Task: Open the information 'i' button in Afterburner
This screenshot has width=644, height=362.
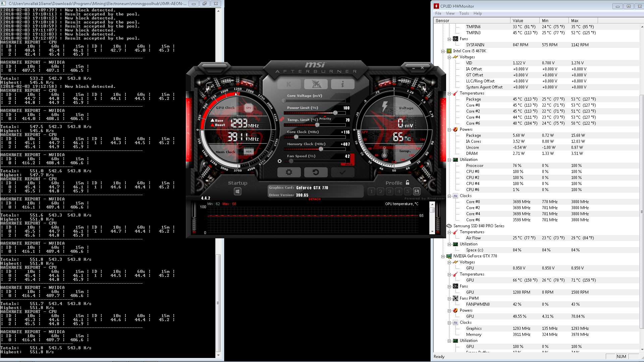Action: (x=342, y=84)
